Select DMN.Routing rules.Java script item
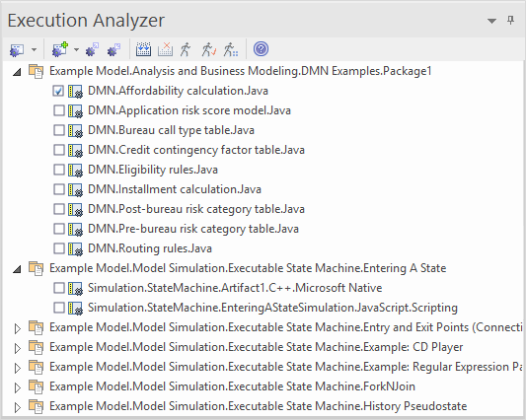Image resolution: width=526 pixels, height=420 pixels. coord(150,248)
